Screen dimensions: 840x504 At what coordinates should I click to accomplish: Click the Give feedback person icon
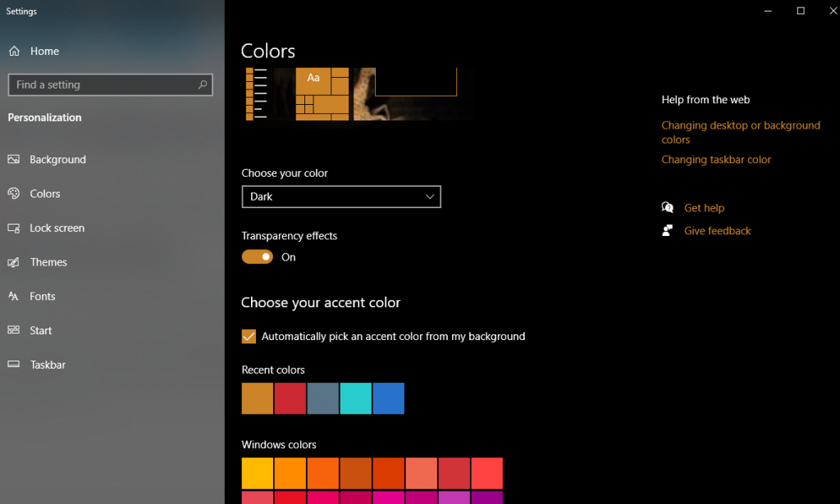[x=668, y=230]
